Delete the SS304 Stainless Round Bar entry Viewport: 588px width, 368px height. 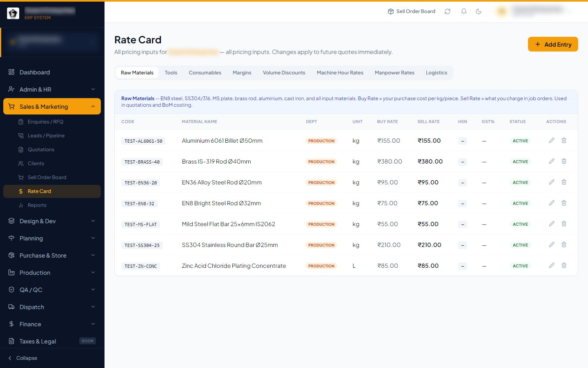coord(564,245)
